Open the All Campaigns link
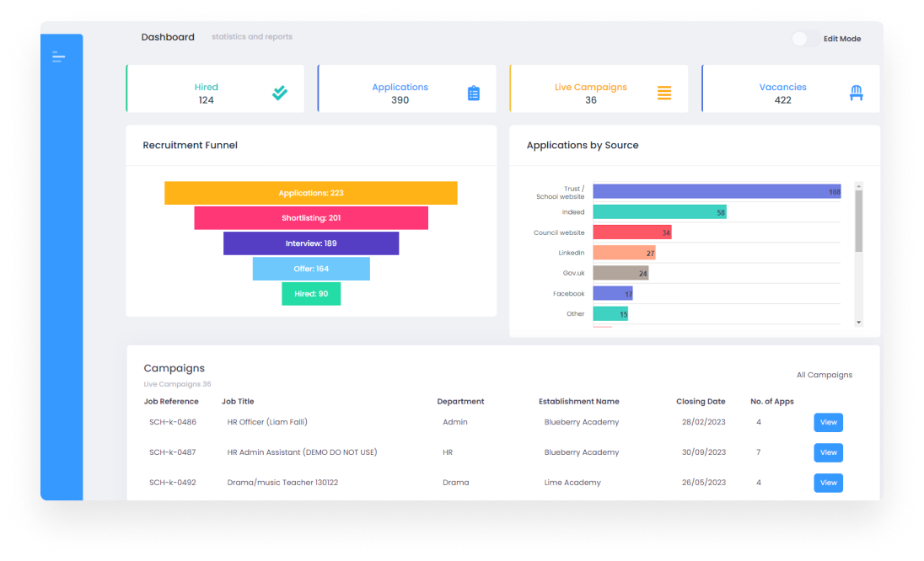The image size is (924, 561). (824, 375)
